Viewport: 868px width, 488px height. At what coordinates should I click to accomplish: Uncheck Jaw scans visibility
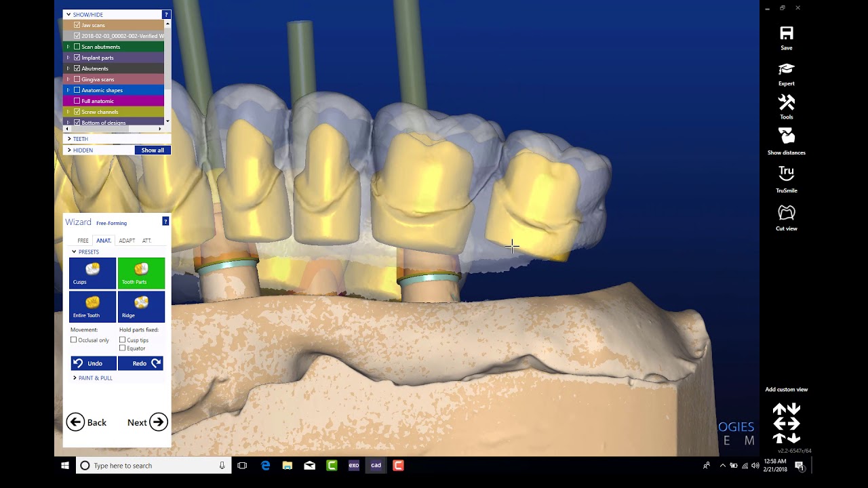point(77,25)
